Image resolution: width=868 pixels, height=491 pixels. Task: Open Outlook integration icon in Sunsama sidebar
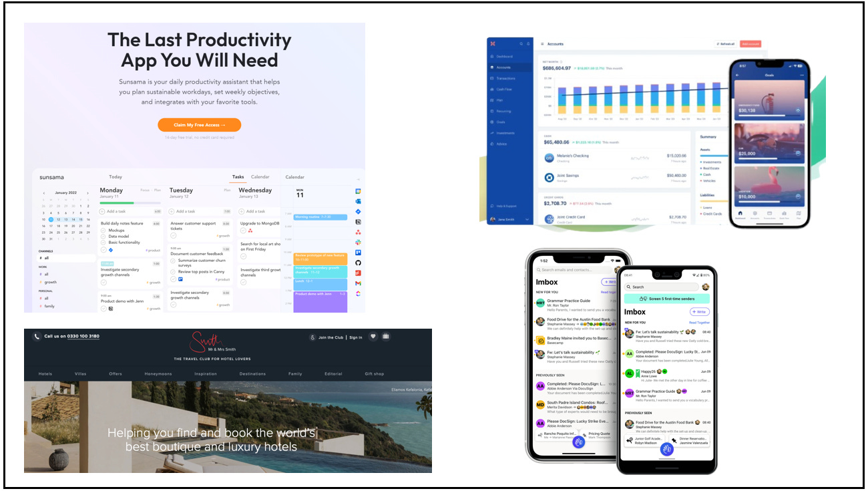pyautogui.click(x=358, y=202)
